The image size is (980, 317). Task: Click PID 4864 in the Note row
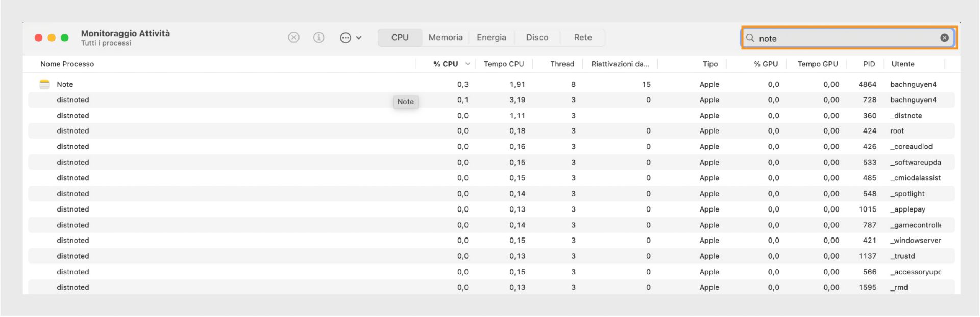(x=867, y=84)
